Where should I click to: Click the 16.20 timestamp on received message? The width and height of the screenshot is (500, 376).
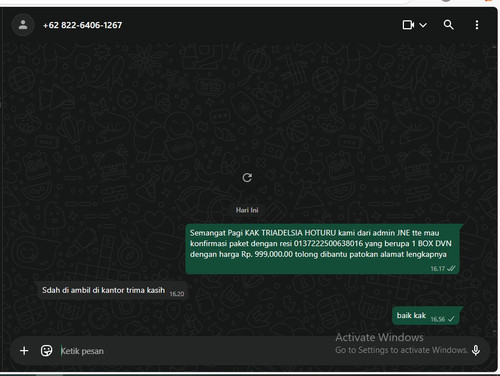(x=177, y=294)
